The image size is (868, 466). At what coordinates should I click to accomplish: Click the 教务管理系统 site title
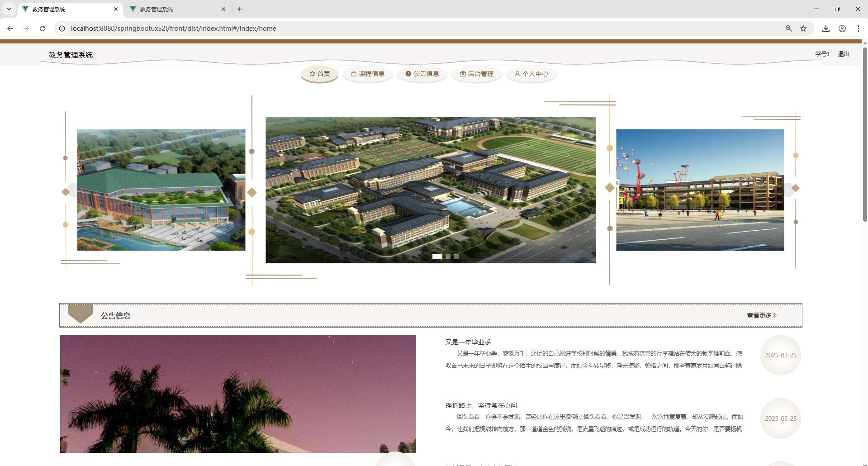tap(71, 55)
